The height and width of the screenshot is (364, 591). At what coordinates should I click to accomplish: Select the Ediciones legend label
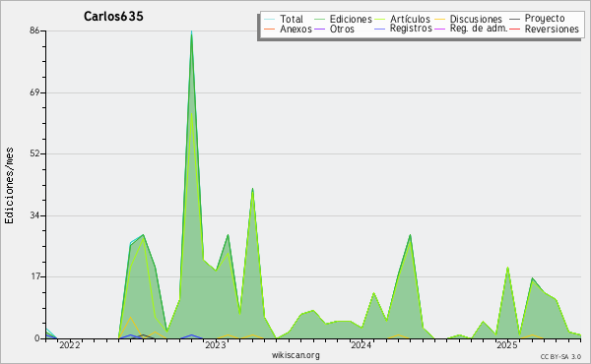351,20
